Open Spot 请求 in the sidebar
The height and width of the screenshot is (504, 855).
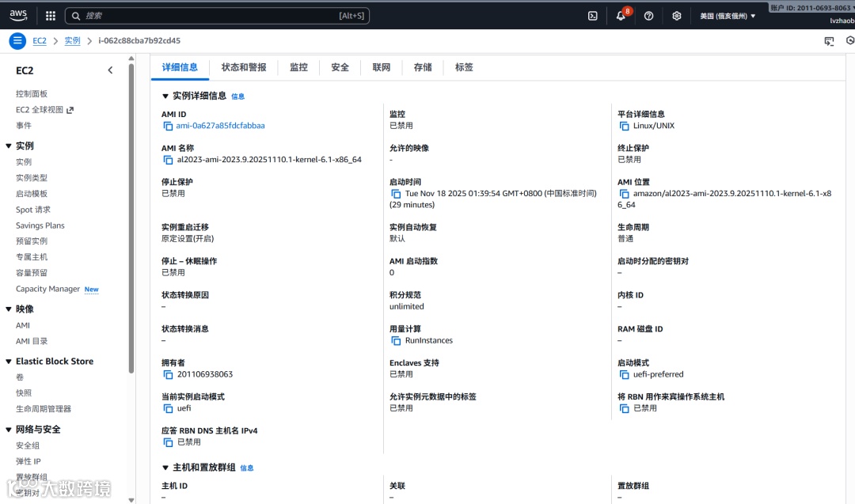coord(33,209)
